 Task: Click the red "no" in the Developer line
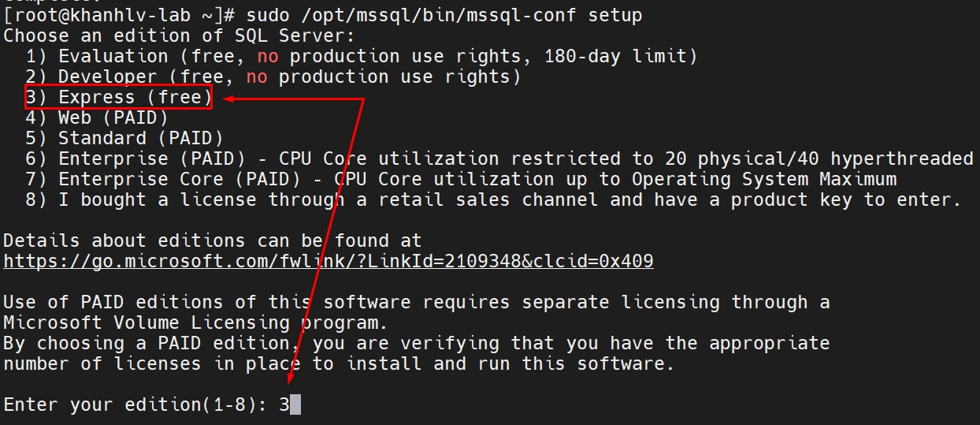tap(257, 77)
